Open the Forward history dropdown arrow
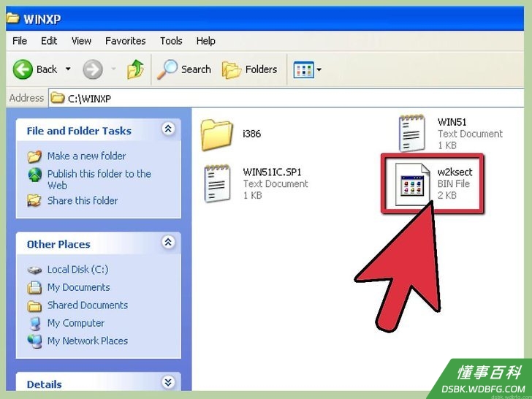532x399 pixels. (x=113, y=69)
